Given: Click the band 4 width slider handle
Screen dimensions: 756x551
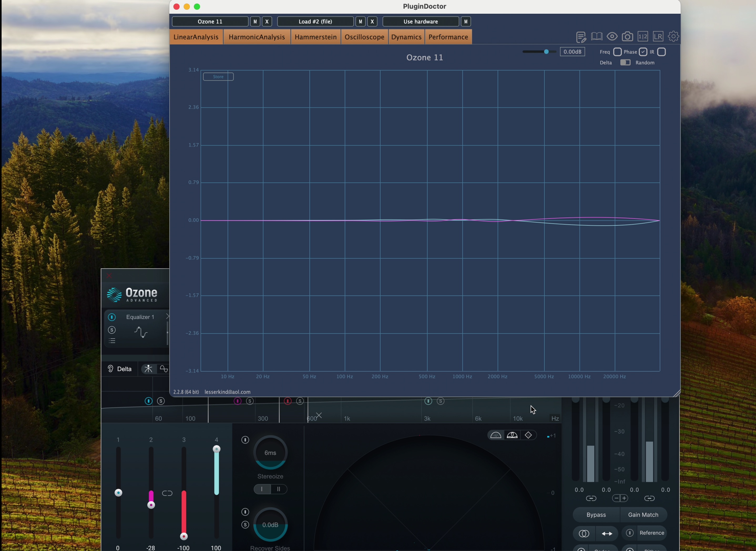Looking at the screenshot, I should click(x=217, y=449).
